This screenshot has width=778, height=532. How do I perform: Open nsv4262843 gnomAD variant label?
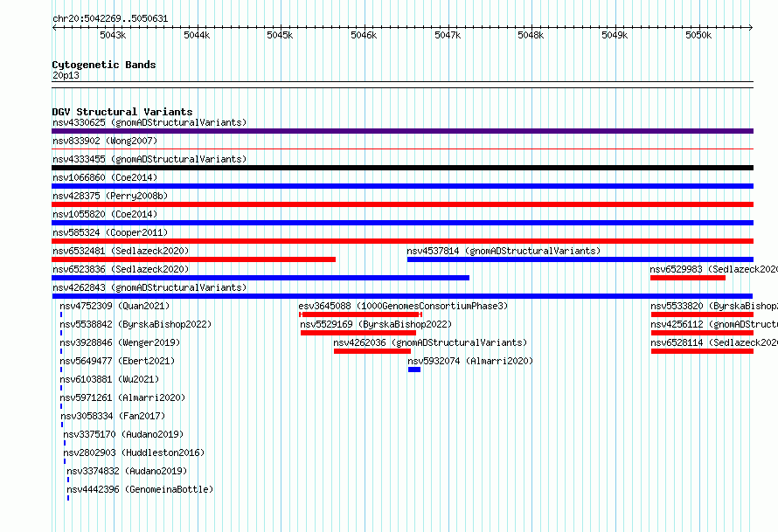pos(149,287)
